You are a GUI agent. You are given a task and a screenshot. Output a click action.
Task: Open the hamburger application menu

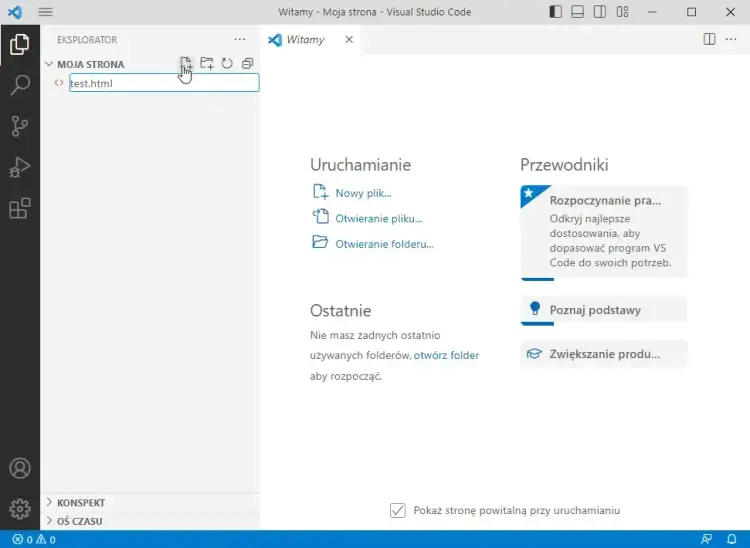(x=45, y=12)
